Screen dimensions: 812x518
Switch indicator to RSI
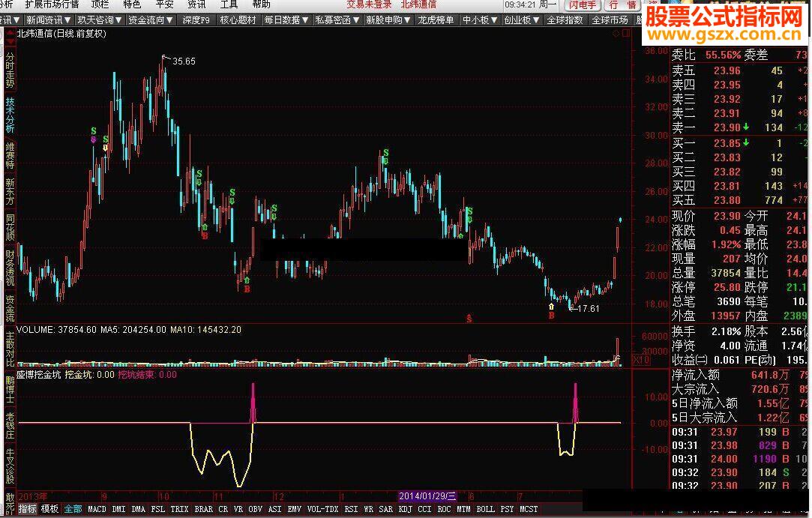[351, 509]
